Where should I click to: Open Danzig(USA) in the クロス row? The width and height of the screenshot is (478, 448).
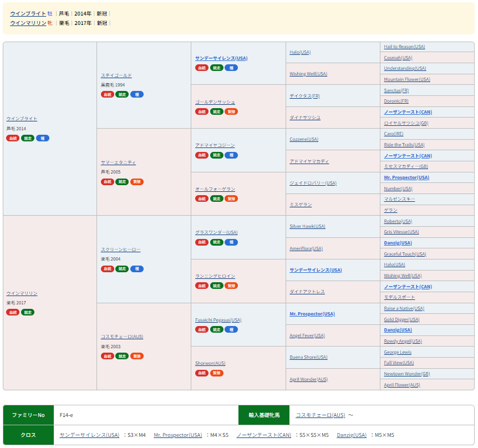point(352,435)
